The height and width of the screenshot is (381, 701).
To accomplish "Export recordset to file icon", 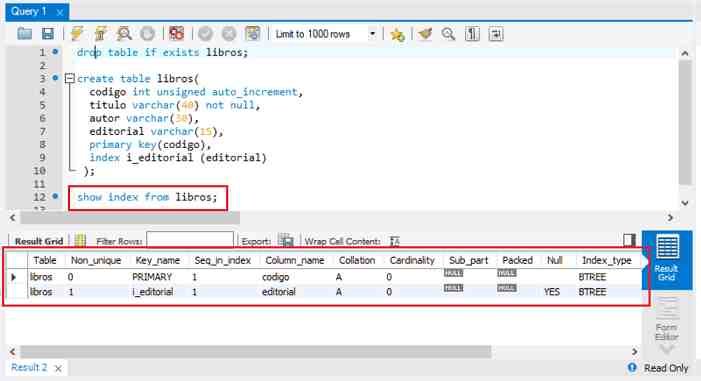I will [286, 241].
